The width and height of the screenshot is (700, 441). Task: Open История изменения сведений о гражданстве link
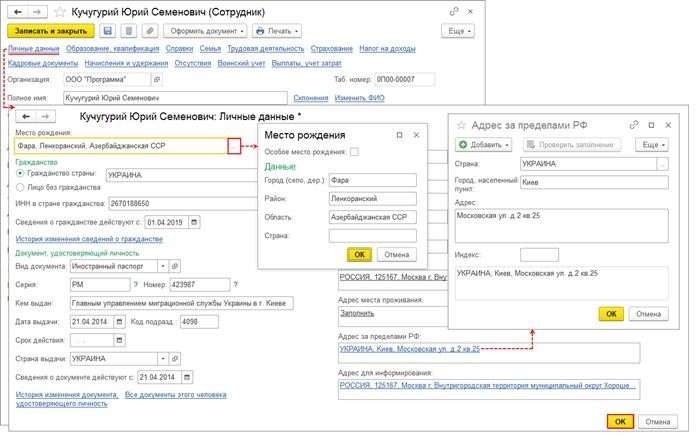click(89, 239)
